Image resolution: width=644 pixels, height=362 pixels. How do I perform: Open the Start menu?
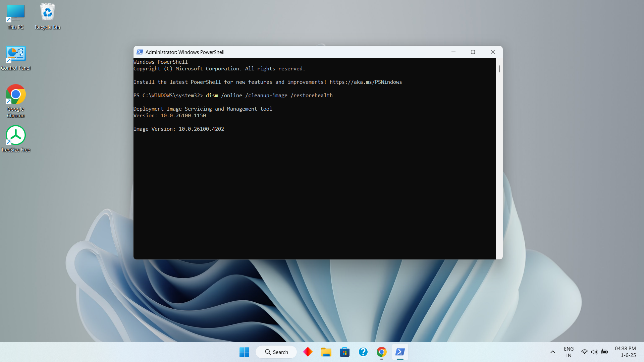click(x=244, y=352)
